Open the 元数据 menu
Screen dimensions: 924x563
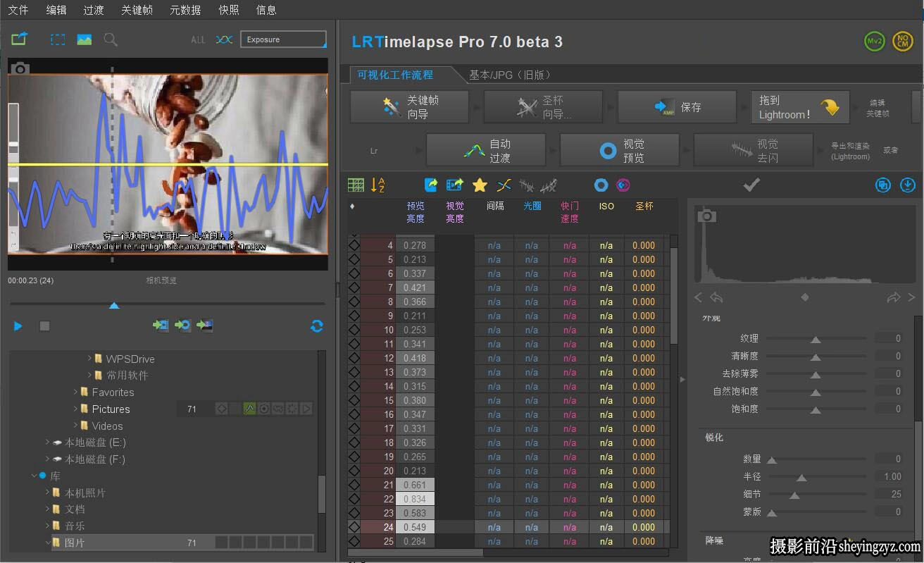[x=185, y=10]
